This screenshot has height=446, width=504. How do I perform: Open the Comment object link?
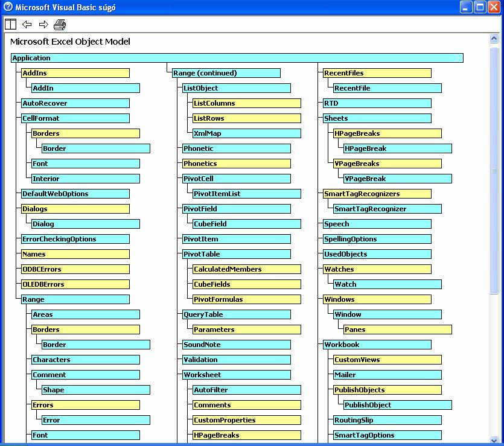tap(86, 375)
